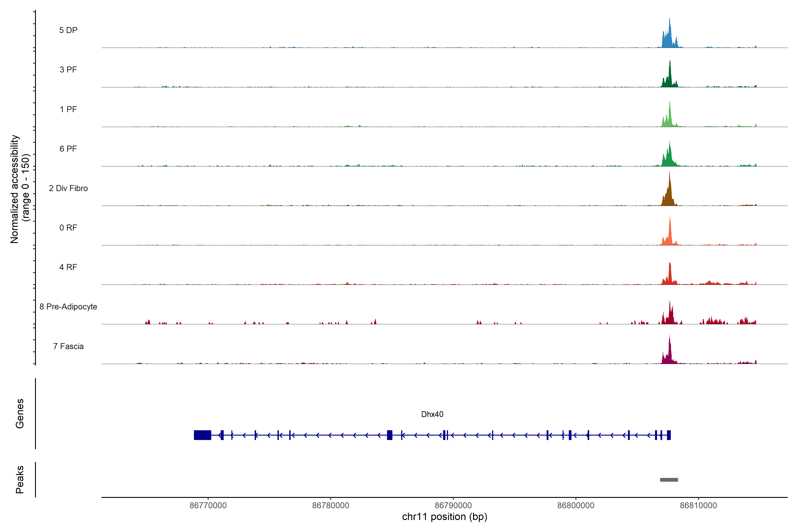
Task: Click the 4 RF track label
Action: pos(68,267)
